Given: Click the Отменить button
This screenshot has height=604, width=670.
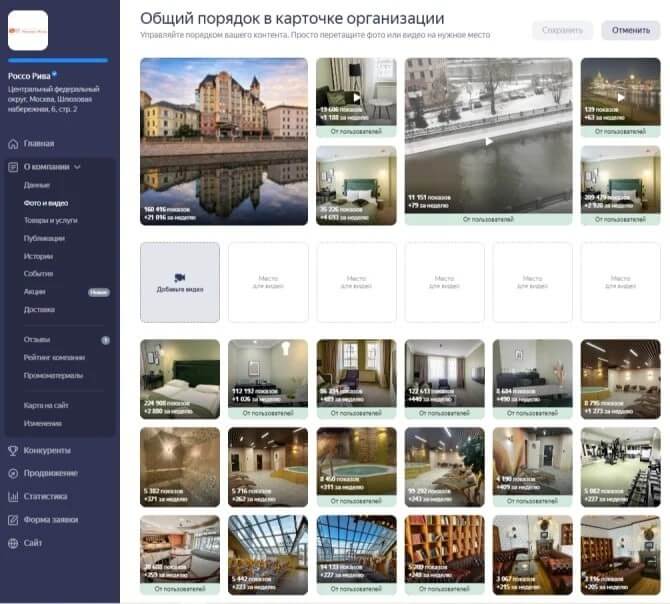Looking at the screenshot, I should coord(631,30).
